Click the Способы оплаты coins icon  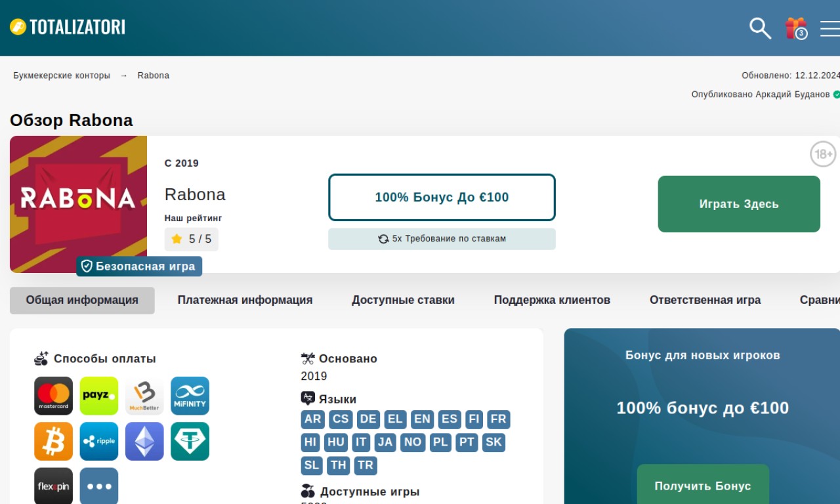[x=41, y=358]
